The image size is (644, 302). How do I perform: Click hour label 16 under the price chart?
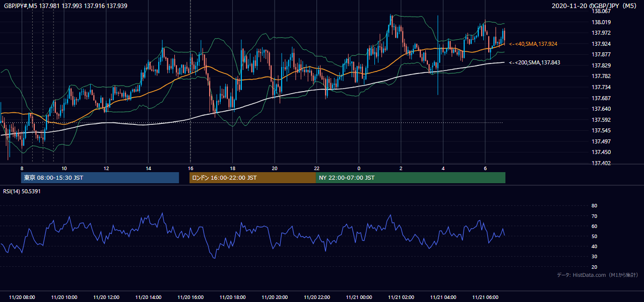[190, 168]
